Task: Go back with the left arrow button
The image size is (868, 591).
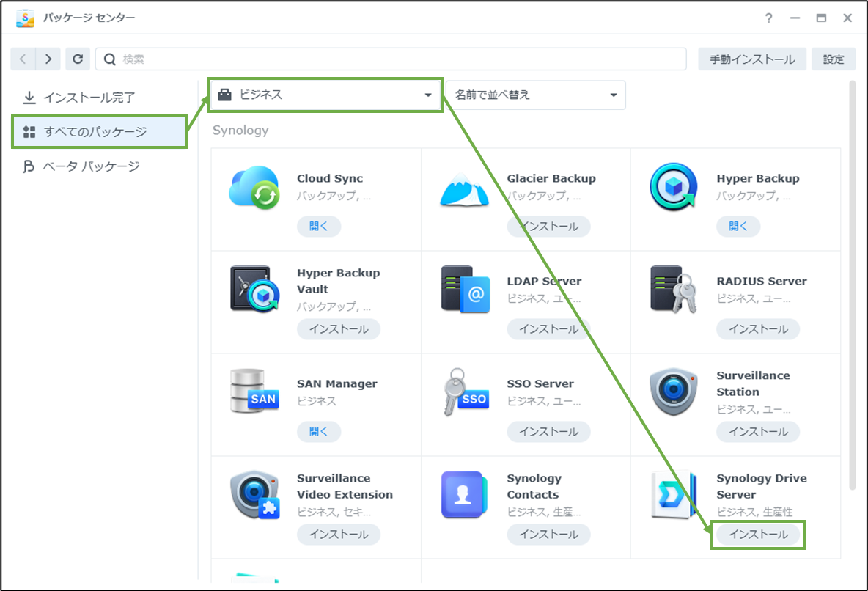Action: 23,59
